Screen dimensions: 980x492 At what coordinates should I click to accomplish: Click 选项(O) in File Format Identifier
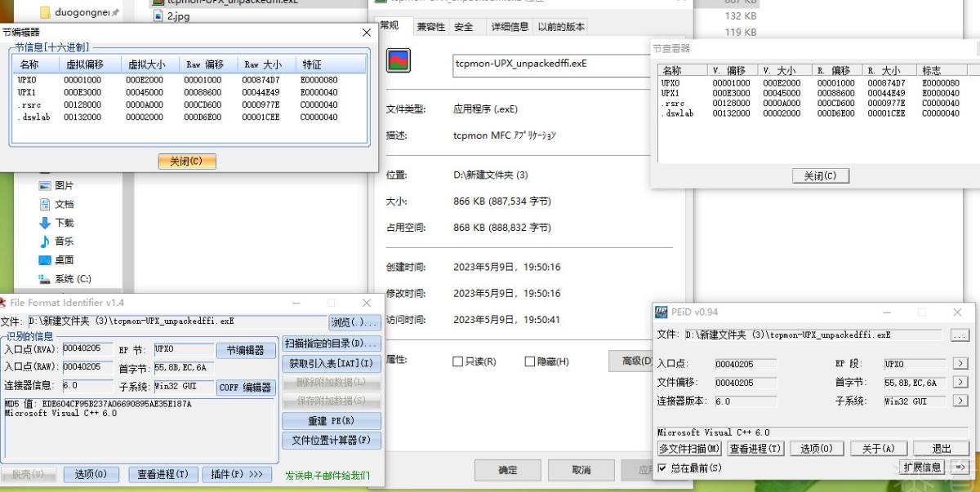pos(91,474)
